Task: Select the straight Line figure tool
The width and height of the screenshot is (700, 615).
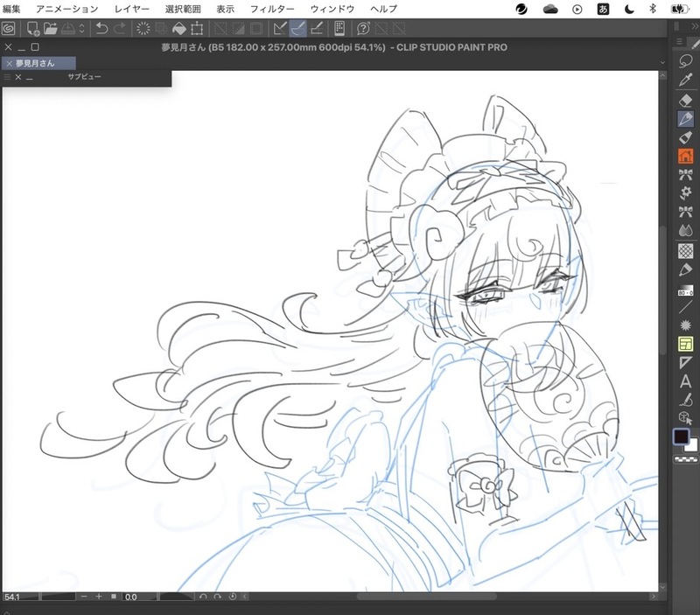Action: tap(685, 307)
